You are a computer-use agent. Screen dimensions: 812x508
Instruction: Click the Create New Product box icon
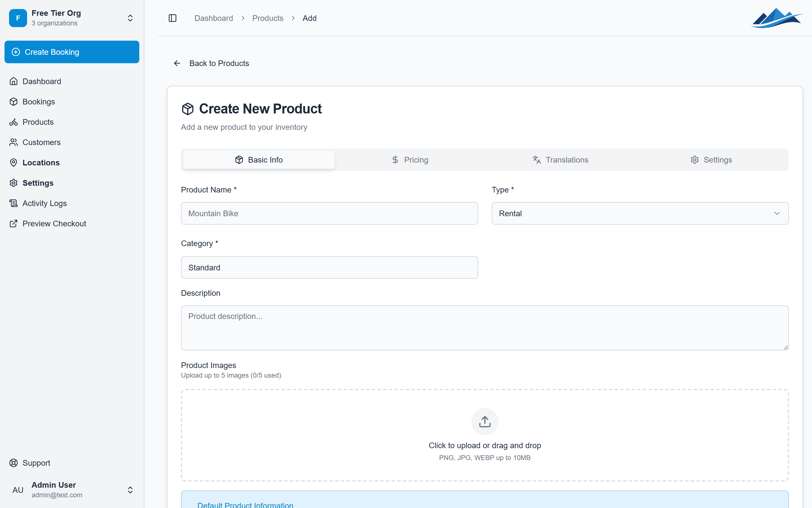pos(187,109)
